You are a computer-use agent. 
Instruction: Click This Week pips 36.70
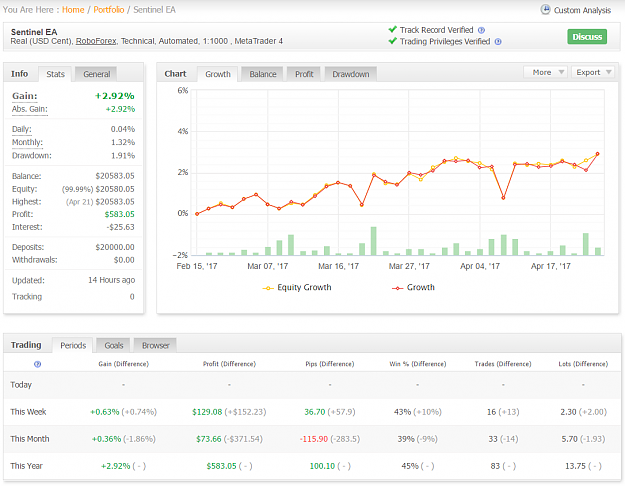point(315,412)
